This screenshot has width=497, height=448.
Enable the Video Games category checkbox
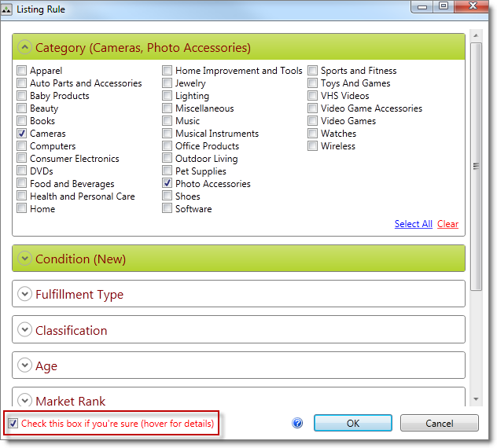click(313, 121)
